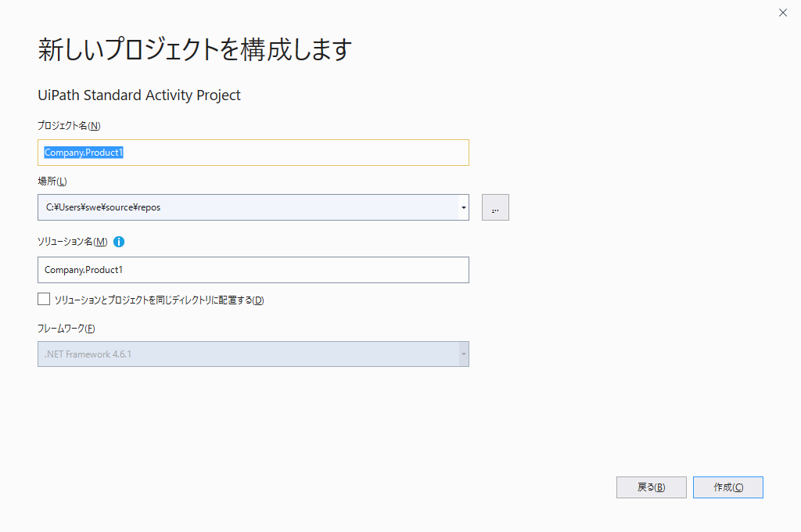Click the project name input field
801x532 pixels.
point(297,153)
